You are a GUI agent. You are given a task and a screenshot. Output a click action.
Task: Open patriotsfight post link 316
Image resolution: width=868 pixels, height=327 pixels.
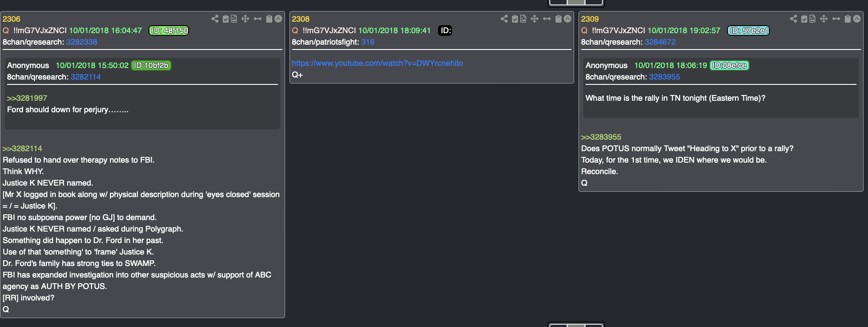click(x=368, y=42)
